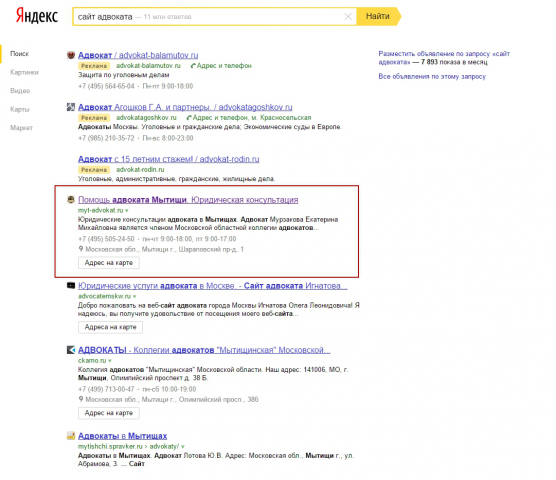Open Помощь адвоката Мытищи. Юридическая консультация link

tap(188, 200)
